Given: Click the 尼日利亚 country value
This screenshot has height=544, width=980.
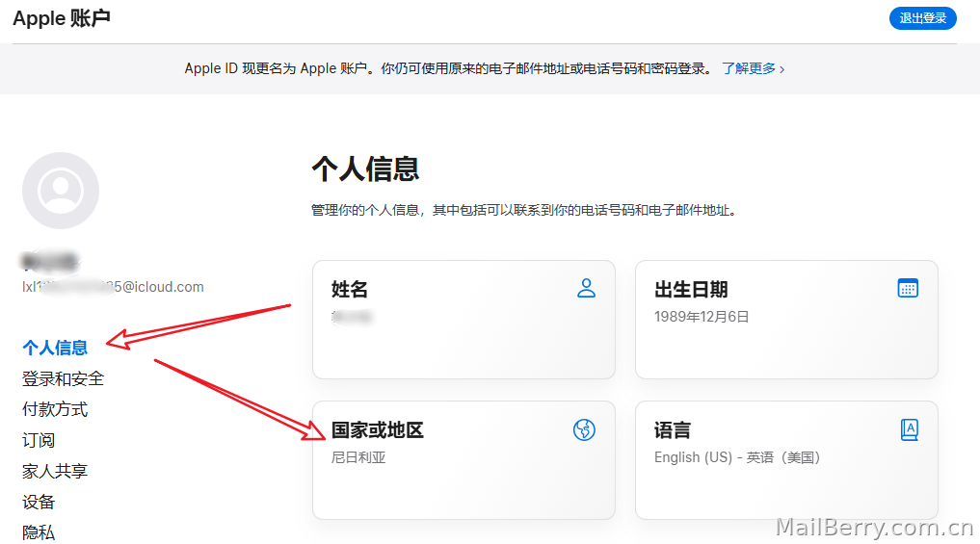Looking at the screenshot, I should click(358, 457).
